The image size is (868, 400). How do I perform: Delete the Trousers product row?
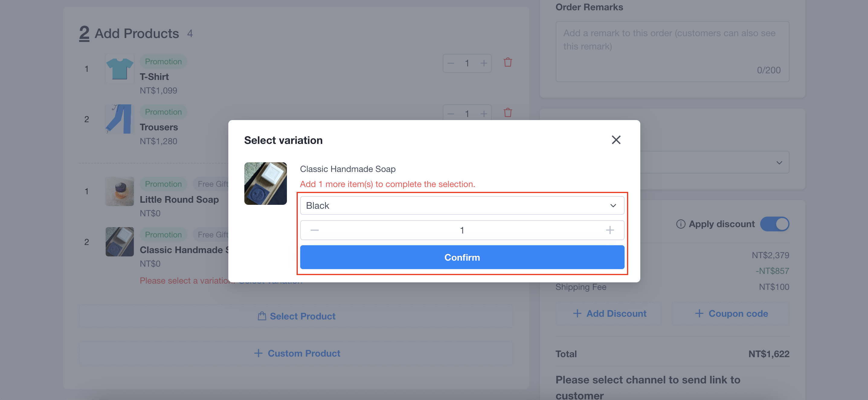click(x=507, y=113)
